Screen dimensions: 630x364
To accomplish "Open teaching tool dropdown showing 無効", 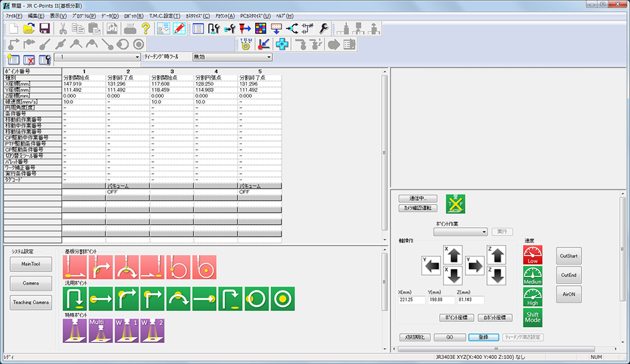I will (x=232, y=57).
